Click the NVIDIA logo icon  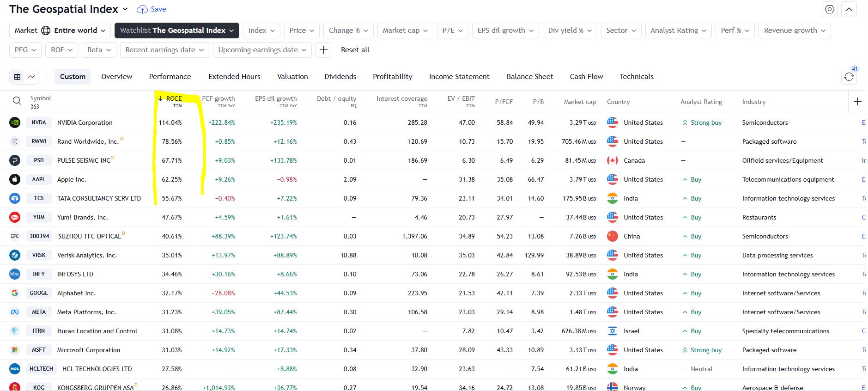15,122
